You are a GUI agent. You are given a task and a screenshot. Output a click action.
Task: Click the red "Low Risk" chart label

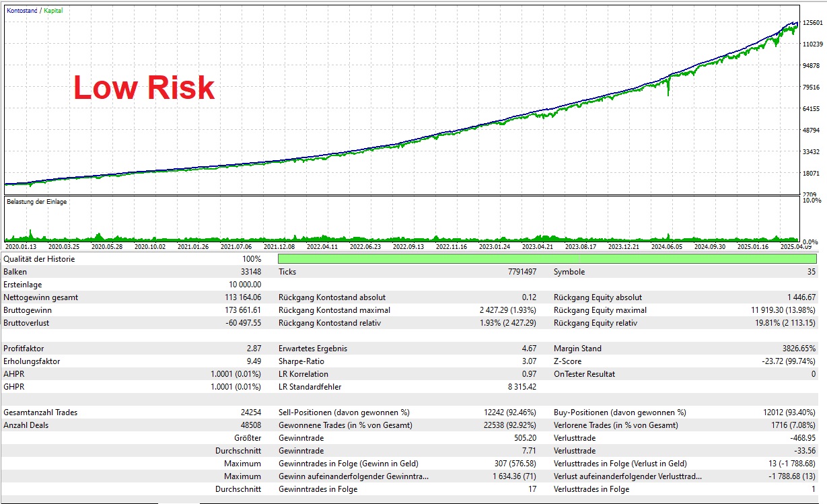coord(144,88)
